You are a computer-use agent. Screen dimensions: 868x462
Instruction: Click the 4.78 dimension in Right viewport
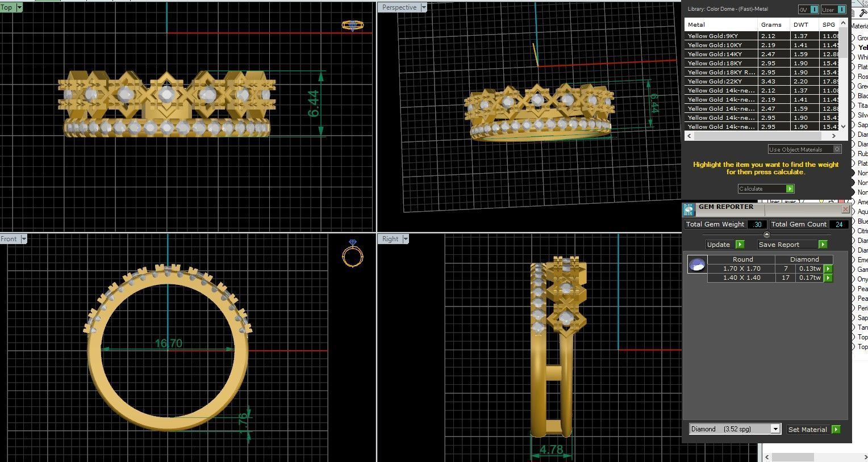click(550, 450)
